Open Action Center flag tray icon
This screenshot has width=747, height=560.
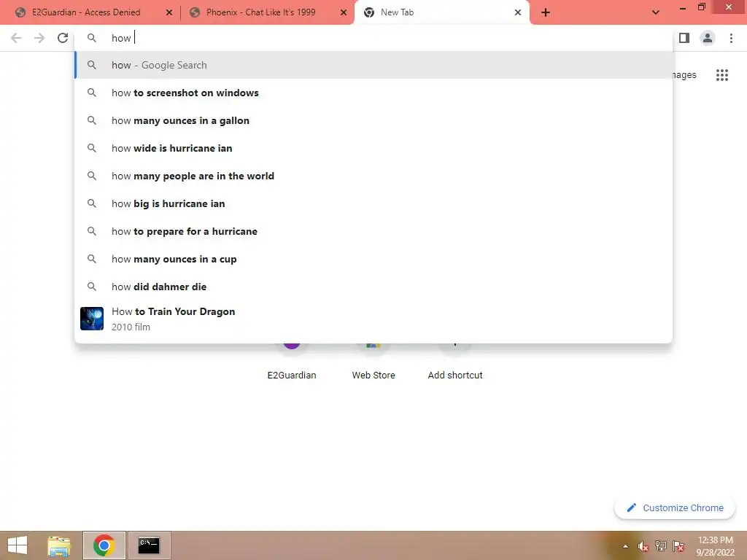coord(678,546)
